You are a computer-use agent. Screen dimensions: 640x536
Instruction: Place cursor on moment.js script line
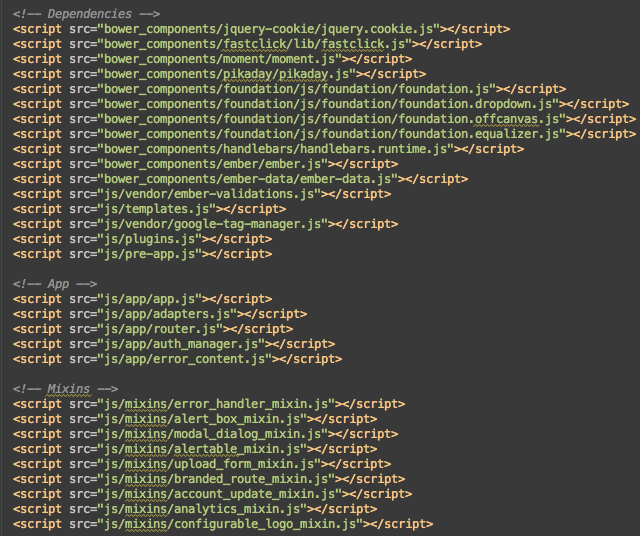[x=212, y=59]
